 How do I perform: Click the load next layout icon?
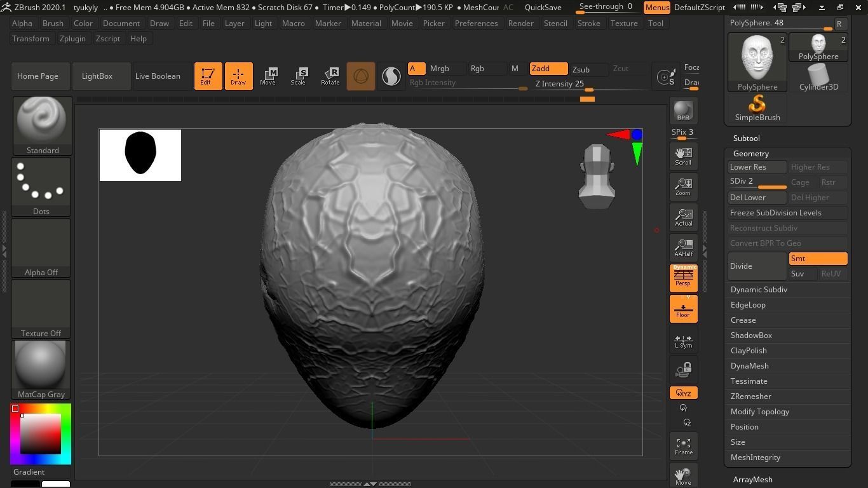click(x=757, y=8)
